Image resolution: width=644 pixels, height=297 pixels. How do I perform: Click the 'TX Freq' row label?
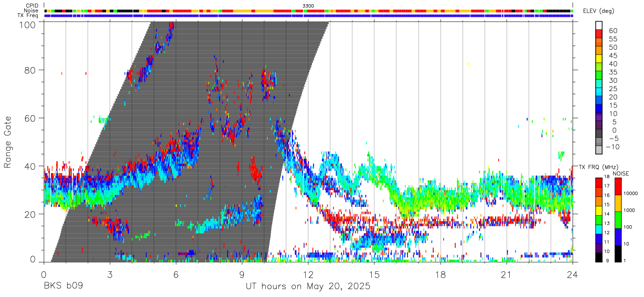(28, 15)
